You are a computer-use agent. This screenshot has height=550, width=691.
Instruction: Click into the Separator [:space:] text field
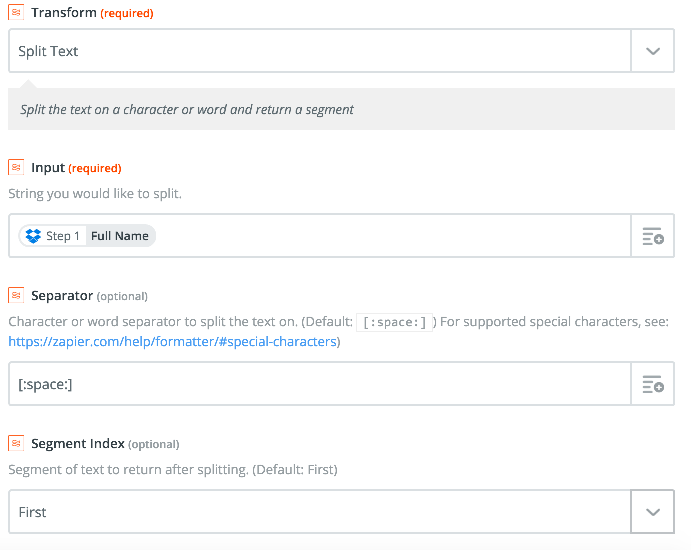pos(320,384)
